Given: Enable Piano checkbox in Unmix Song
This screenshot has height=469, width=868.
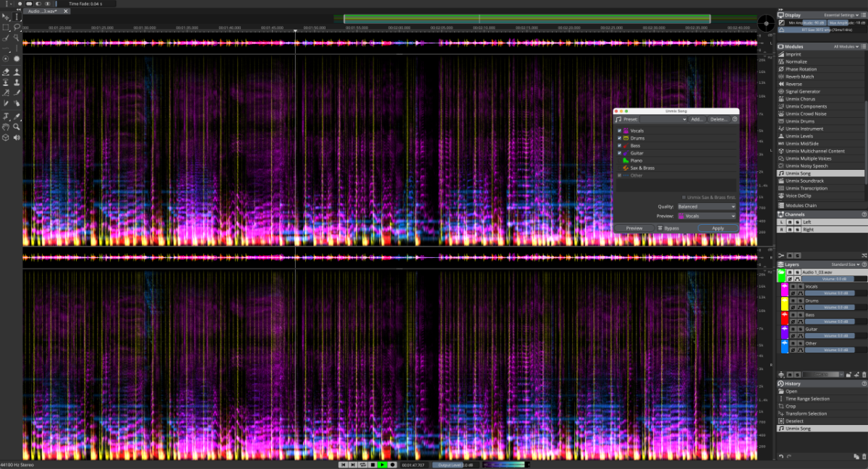Looking at the screenshot, I should (619, 160).
